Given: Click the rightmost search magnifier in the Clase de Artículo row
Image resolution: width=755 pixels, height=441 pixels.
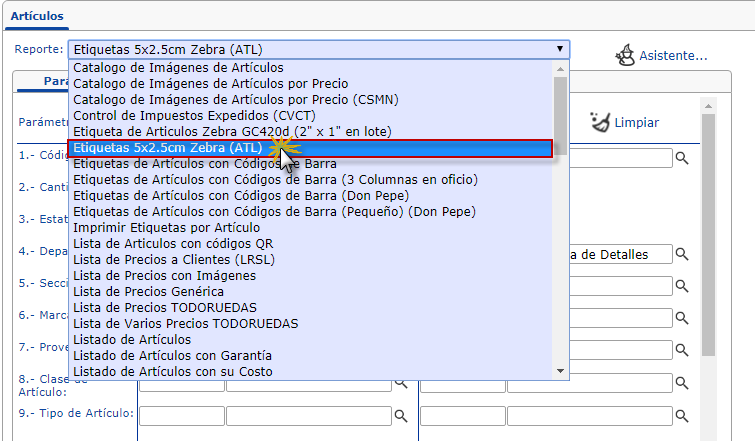Looking at the screenshot, I should click(683, 383).
